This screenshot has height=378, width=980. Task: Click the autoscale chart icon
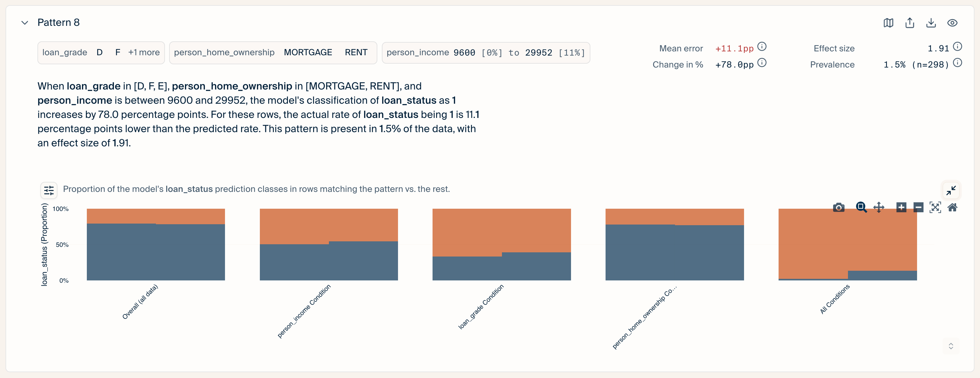pos(935,207)
